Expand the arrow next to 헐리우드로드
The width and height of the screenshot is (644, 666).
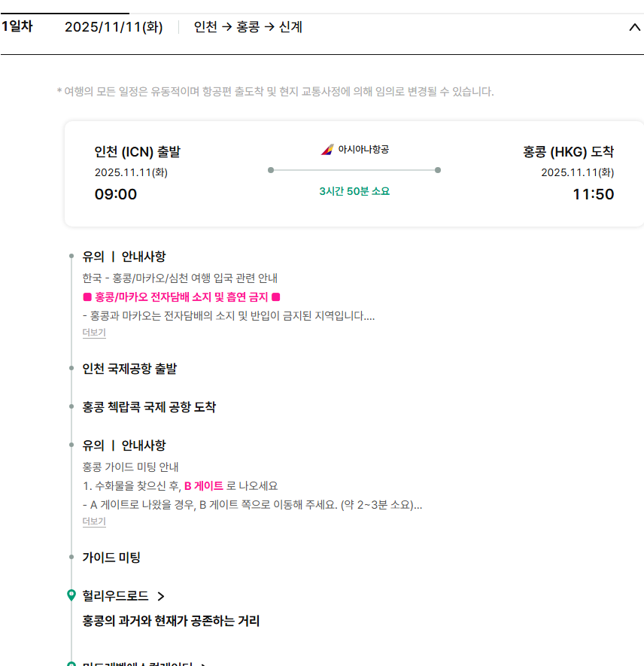coord(161,597)
